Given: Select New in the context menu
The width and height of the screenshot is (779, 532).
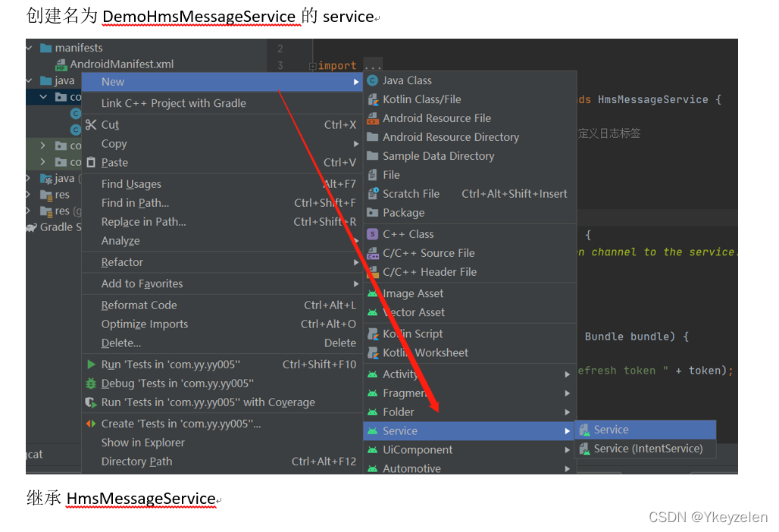Looking at the screenshot, I should pyautogui.click(x=222, y=82).
